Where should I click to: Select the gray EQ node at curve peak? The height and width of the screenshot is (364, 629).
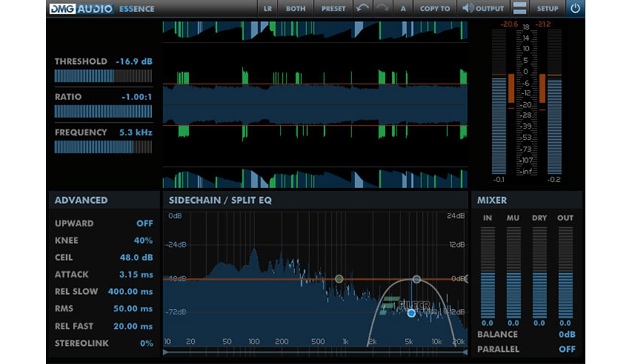point(416,279)
